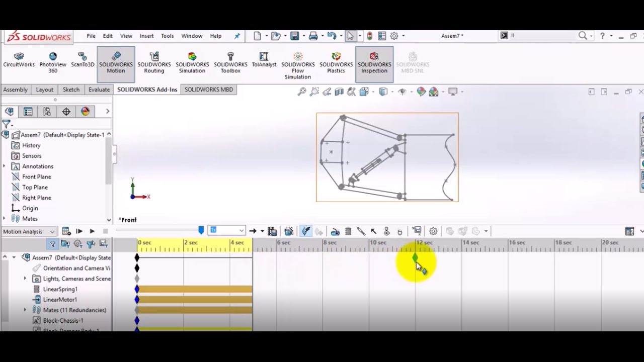Open the playback speed dropdown
The height and width of the screenshot is (362, 644).
pyautogui.click(x=227, y=230)
